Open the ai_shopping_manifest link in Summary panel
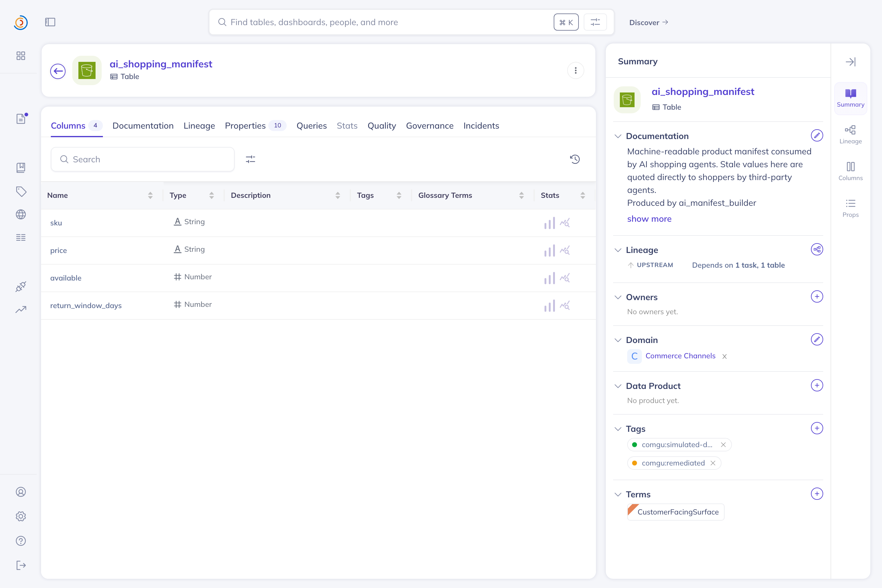The width and height of the screenshot is (882, 588). 703,92
